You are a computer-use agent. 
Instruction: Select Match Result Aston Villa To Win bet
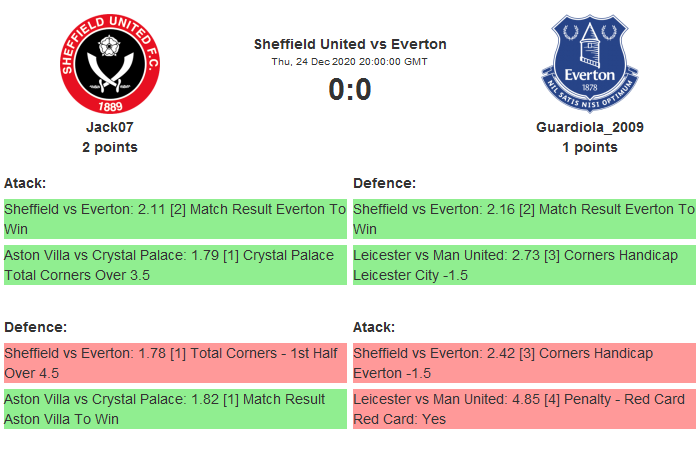pos(175,409)
